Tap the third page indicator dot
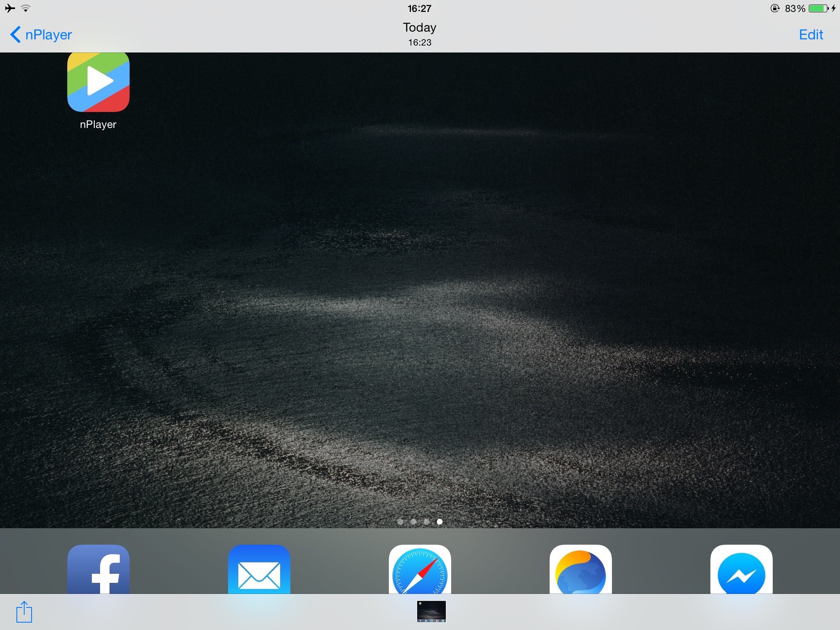 pyautogui.click(x=427, y=522)
